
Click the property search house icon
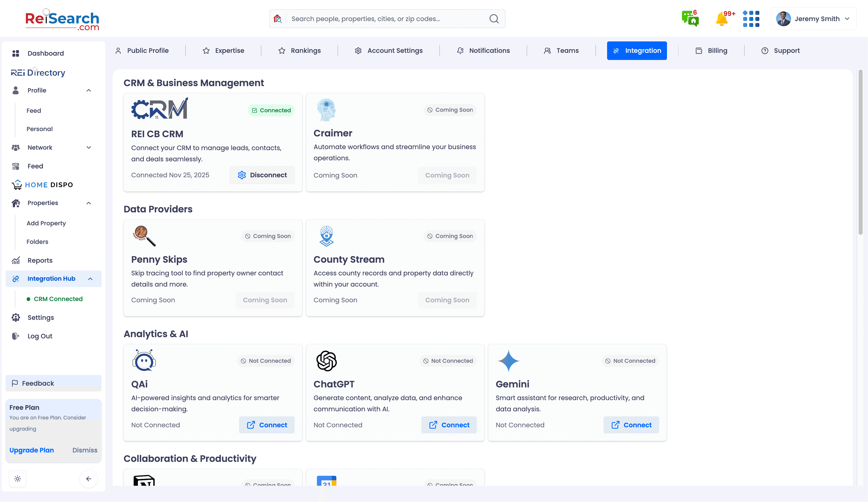(x=278, y=19)
